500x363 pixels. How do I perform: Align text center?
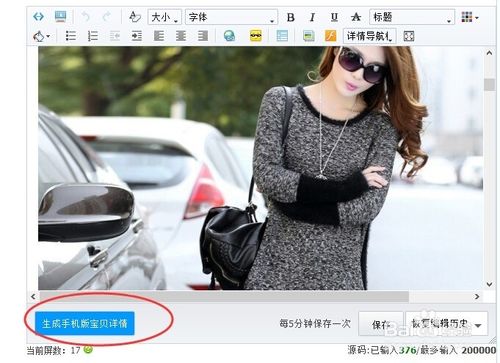point(181,36)
